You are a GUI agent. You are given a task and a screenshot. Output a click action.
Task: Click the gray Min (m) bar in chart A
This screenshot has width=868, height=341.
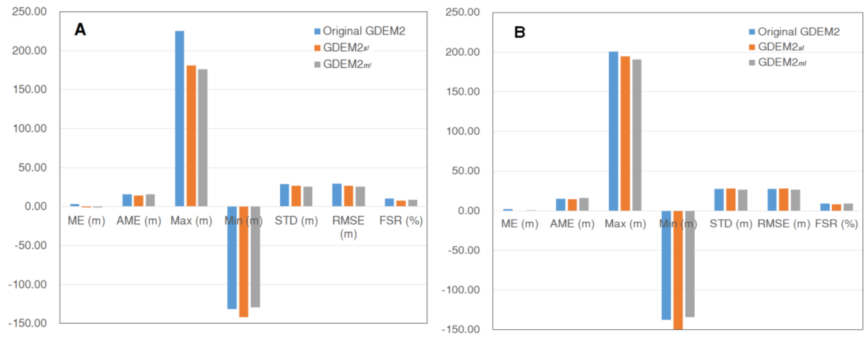(256, 257)
